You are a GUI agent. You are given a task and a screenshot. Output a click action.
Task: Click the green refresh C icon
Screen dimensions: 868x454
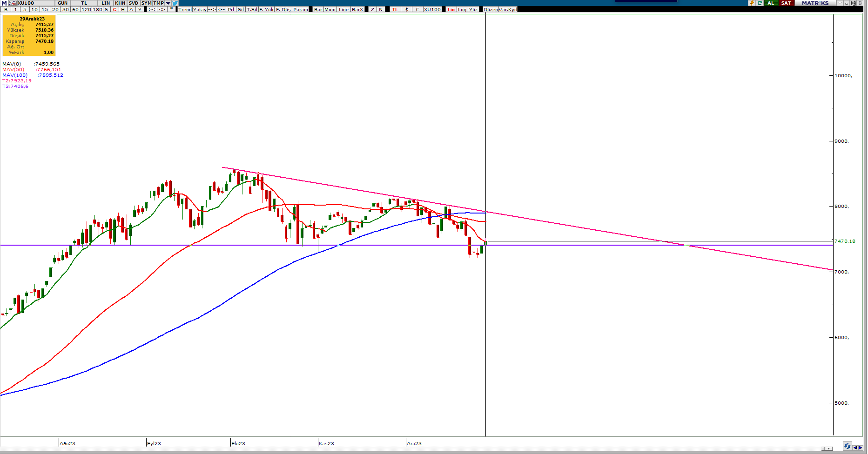[x=760, y=3]
